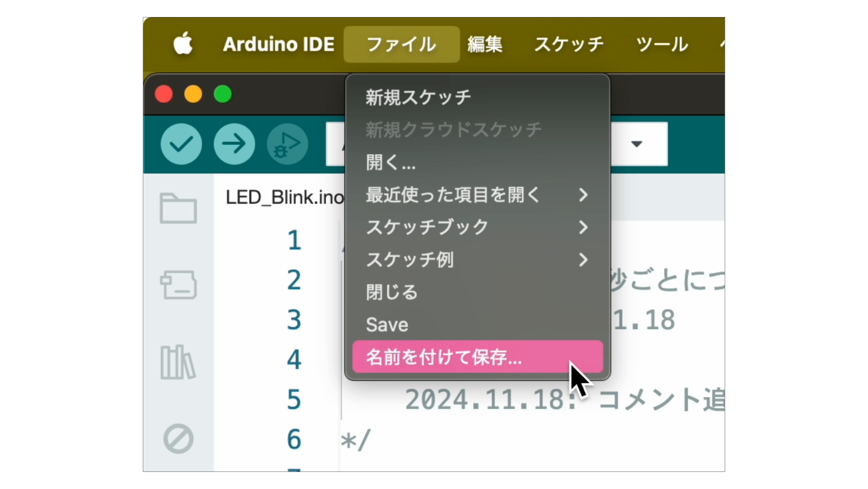Screen dimensions: 868x489
Task: Open the Apple menu
Action: click(183, 44)
